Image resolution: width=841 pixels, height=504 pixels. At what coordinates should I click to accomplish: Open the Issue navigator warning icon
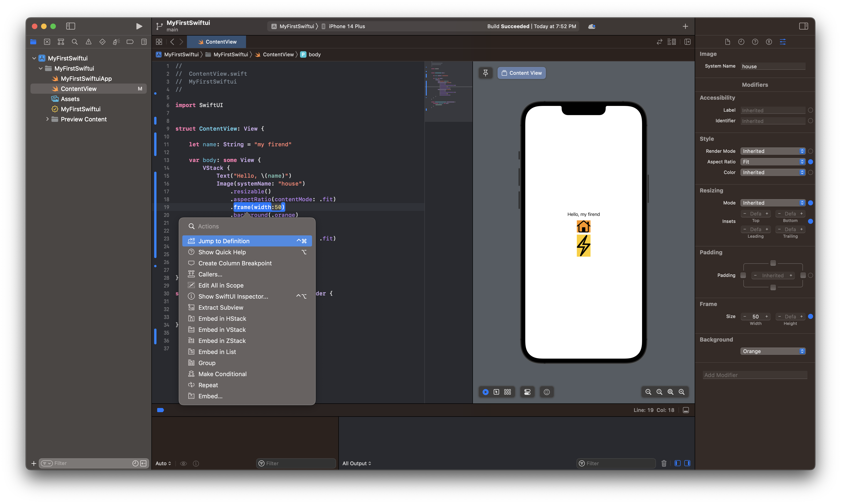coord(88,42)
